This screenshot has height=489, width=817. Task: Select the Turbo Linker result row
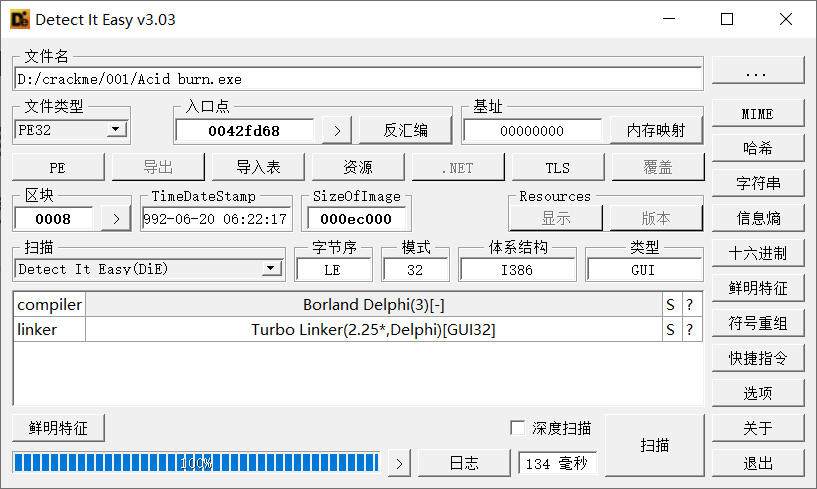pyautogui.click(x=374, y=329)
